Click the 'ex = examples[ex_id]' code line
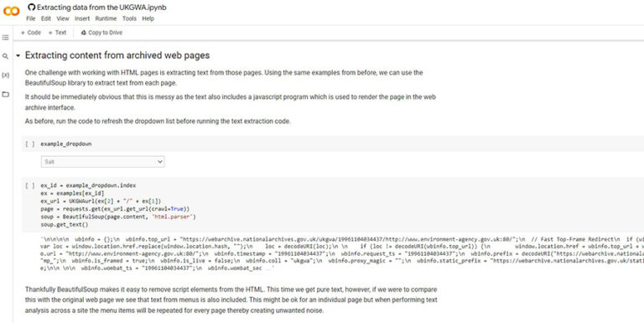This screenshot has width=644, height=323. [x=72, y=193]
